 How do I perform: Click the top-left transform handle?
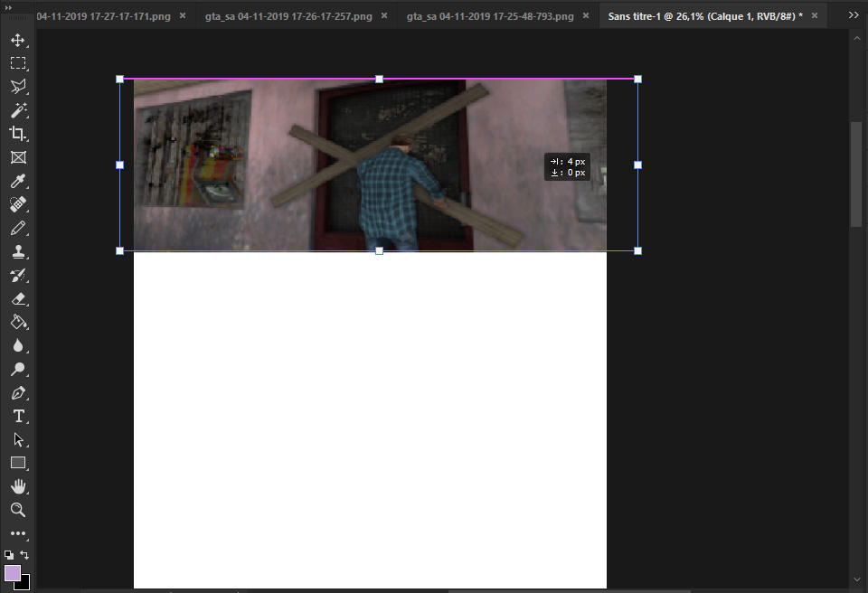tap(119, 80)
